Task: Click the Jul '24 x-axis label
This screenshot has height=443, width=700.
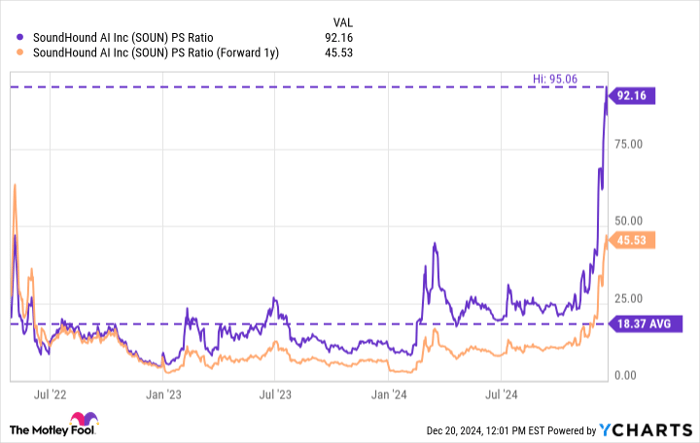Action: pyautogui.click(x=501, y=395)
